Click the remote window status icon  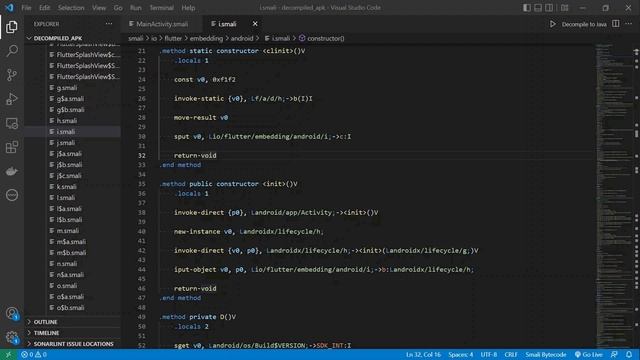click(x=8, y=355)
